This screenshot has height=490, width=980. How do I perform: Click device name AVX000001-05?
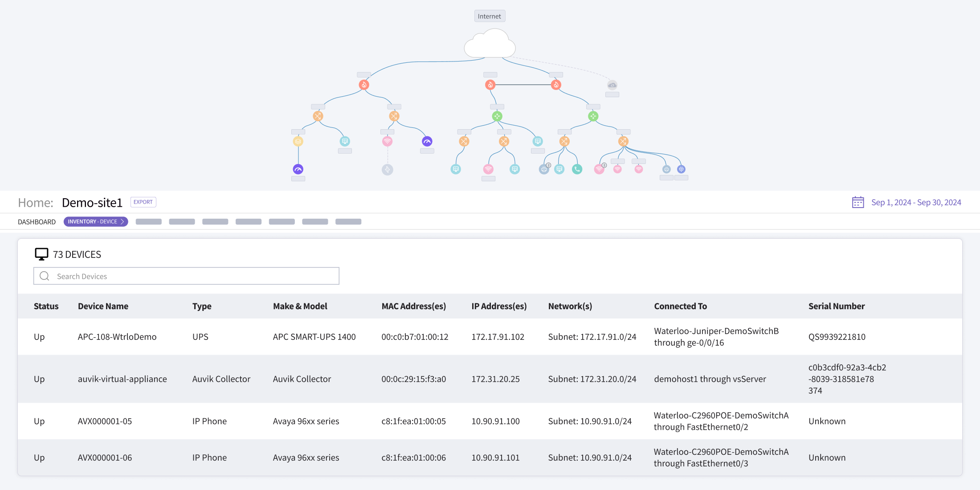105,421
